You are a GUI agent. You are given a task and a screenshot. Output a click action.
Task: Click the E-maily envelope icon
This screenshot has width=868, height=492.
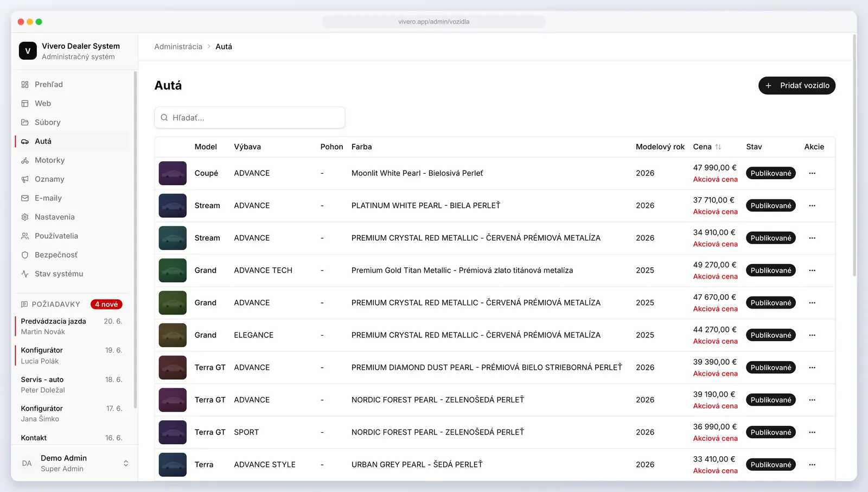coord(25,198)
